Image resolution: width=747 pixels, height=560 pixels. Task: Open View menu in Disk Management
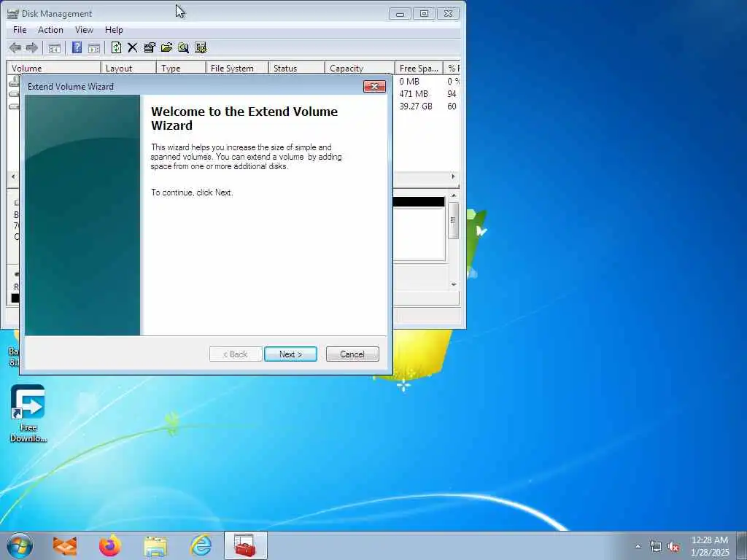coord(84,29)
